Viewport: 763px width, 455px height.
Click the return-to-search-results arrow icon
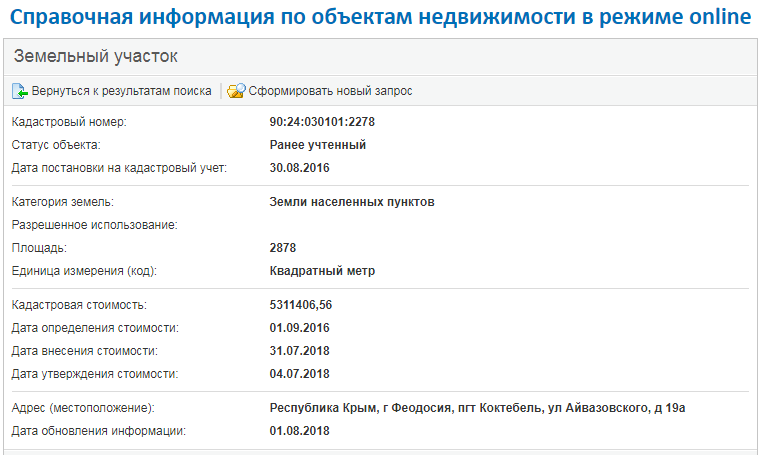20,91
